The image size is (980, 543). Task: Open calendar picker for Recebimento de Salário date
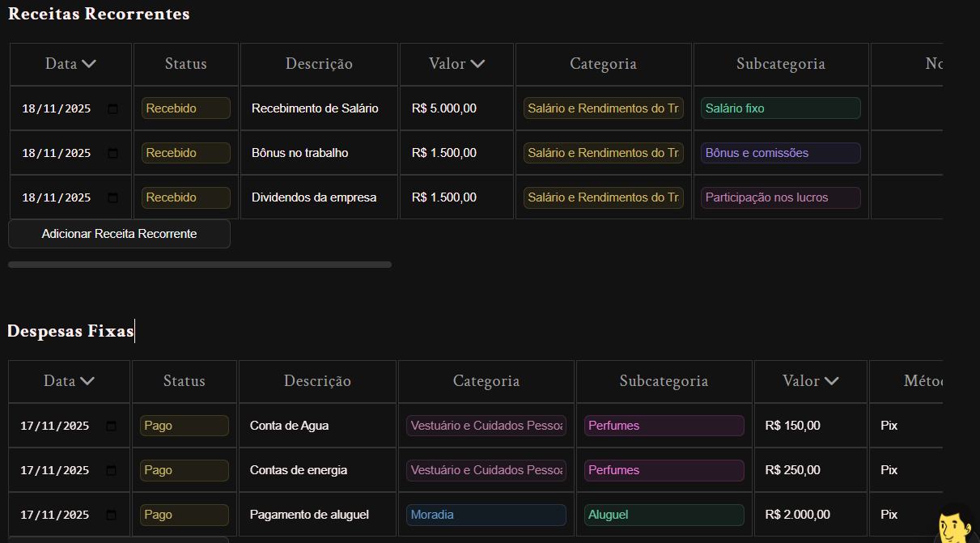[x=112, y=108]
